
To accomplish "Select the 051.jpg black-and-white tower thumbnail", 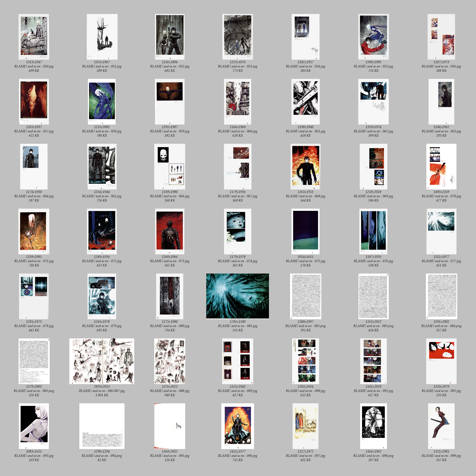I will tap(102, 37).
